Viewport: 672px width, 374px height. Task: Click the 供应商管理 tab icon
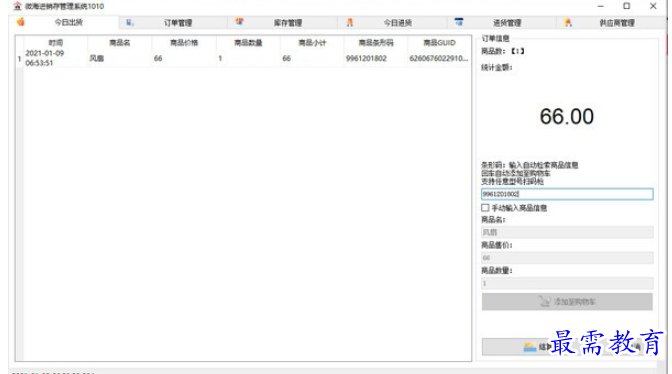point(568,22)
